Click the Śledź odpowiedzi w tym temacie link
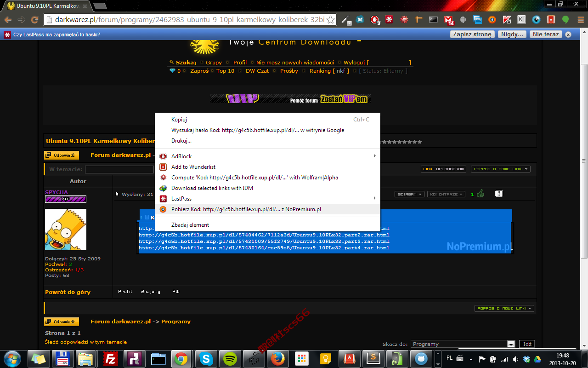This screenshot has height=368, width=588. 86,342
